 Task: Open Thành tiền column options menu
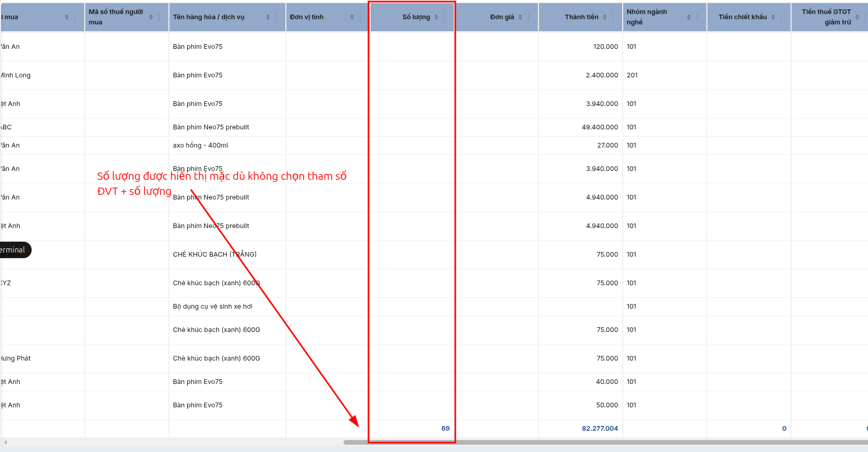613,17
